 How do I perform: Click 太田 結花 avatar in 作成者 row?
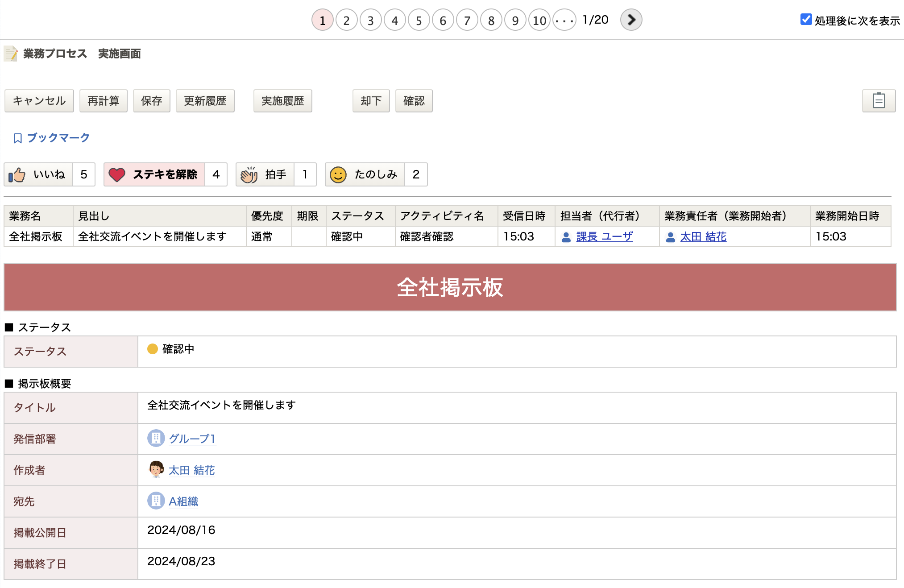pyautogui.click(x=156, y=470)
